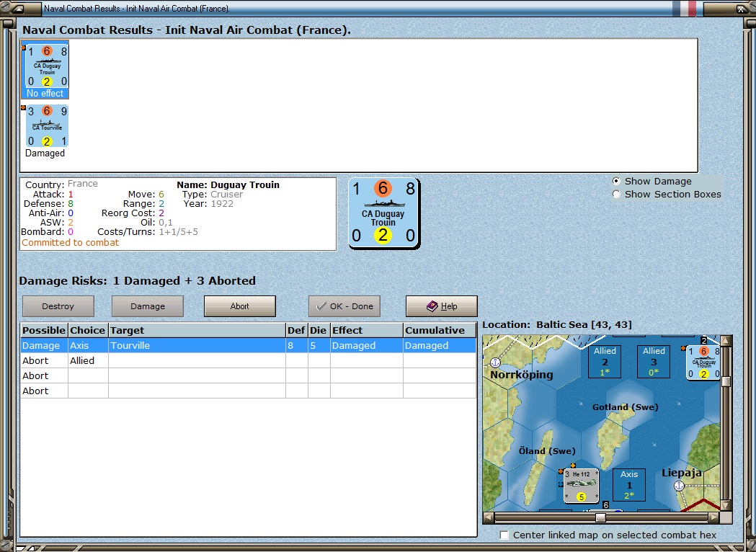Click the Committed to combat status text
This screenshot has height=552, width=756.
coord(71,243)
